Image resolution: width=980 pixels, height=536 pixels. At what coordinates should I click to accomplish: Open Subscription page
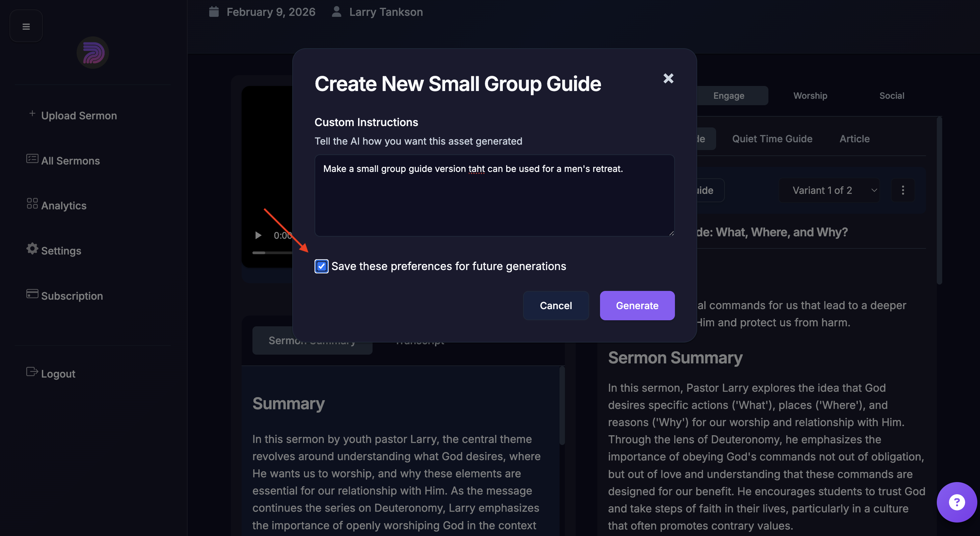72,296
